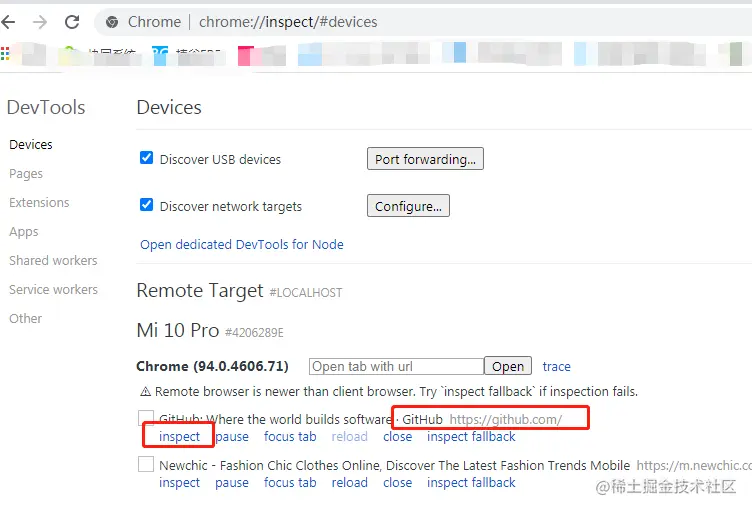Click inspect fallback for Newchic tab
This screenshot has width=752, height=511.
pos(471,483)
